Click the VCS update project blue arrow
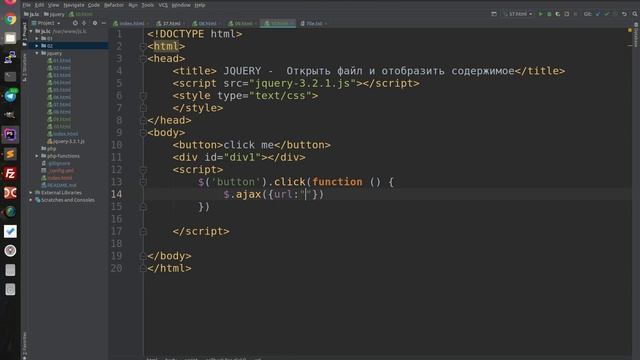640x360 pixels. pos(598,14)
